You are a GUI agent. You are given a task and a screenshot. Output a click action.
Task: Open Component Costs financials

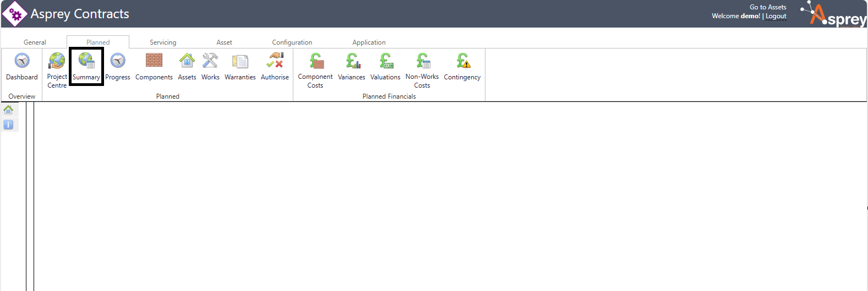pos(315,61)
